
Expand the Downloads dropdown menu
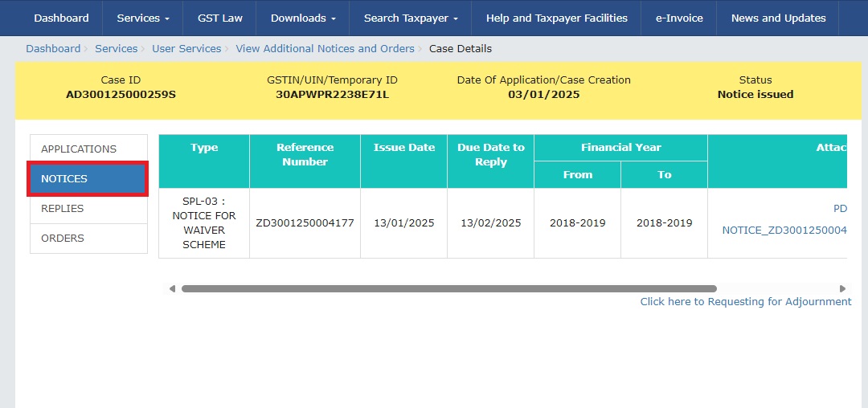(x=303, y=18)
